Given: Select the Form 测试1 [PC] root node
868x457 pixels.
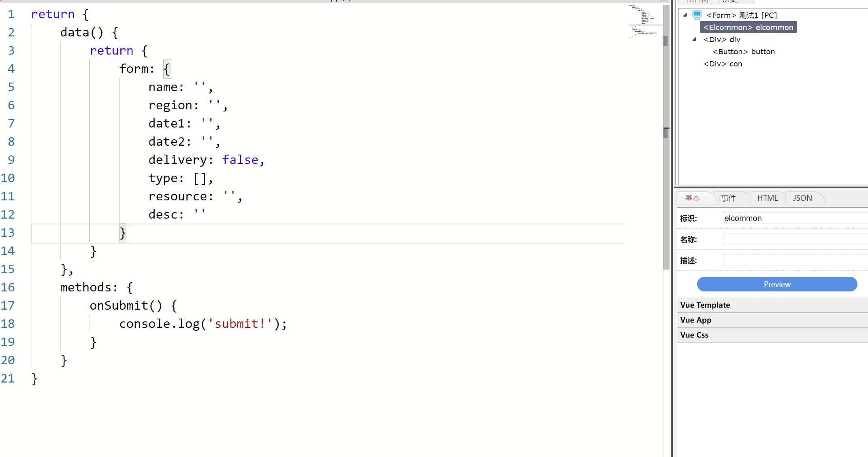Looking at the screenshot, I should [742, 15].
